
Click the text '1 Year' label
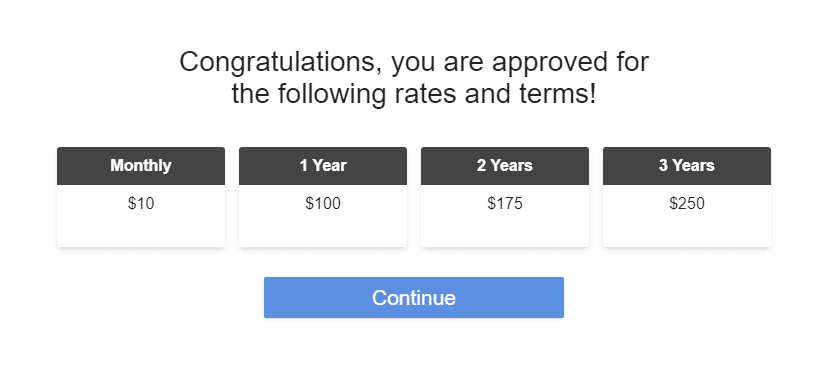(x=323, y=166)
